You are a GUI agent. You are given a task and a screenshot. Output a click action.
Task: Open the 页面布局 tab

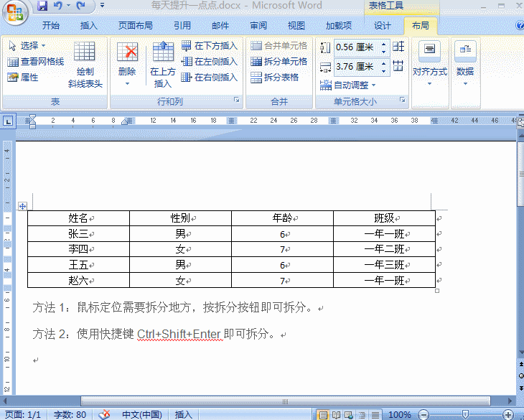pyautogui.click(x=136, y=25)
